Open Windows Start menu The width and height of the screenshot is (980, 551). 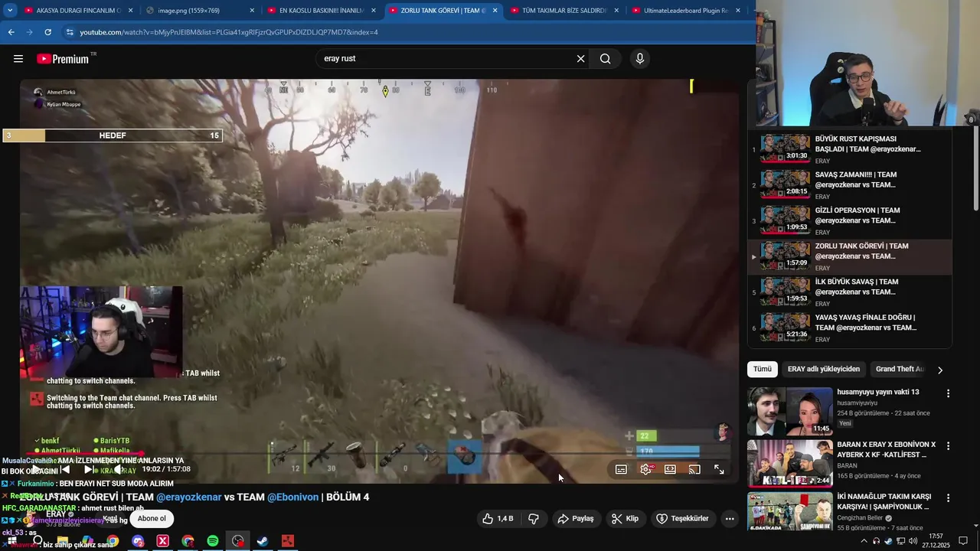point(12,541)
